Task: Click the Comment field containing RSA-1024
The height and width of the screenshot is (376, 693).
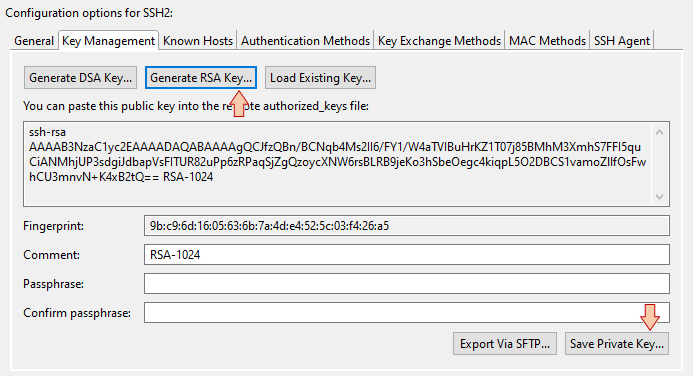Action: [407, 255]
